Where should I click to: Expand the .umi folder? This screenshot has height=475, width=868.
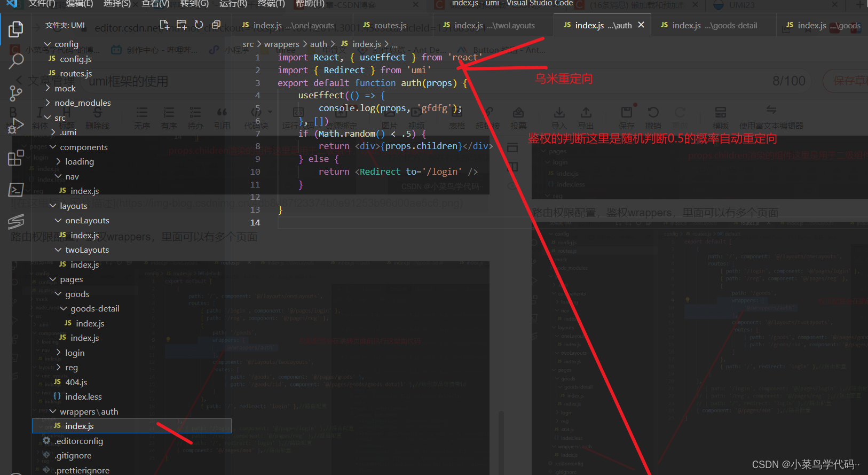coord(68,132)
